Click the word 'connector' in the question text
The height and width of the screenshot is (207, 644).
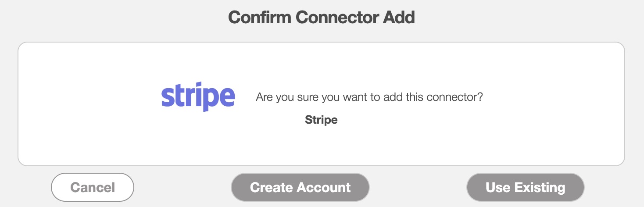point(452,96)
